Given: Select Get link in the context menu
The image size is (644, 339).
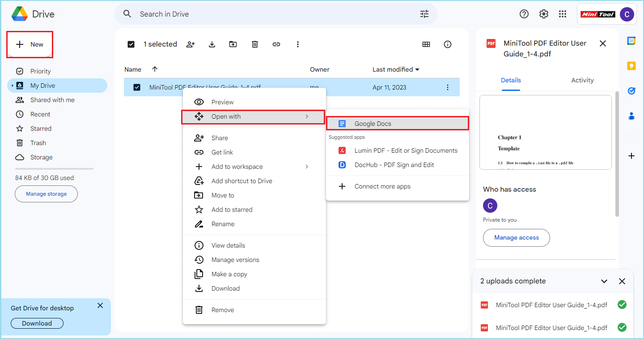Looking at the screenshot, I should coord(254,152).
